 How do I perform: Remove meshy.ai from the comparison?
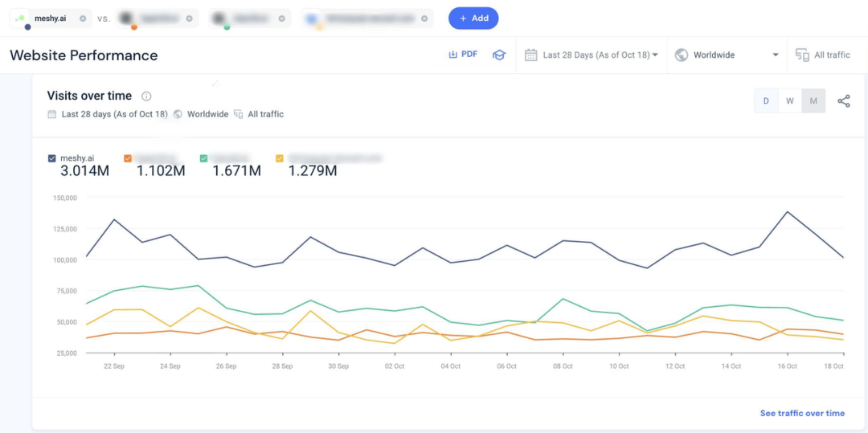[x=83, y=18]
